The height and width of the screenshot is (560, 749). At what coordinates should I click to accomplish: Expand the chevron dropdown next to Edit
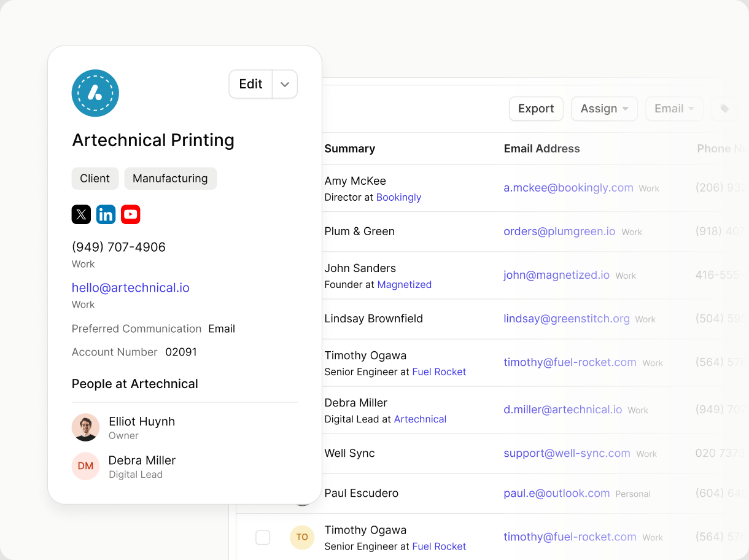click(285, 85)
